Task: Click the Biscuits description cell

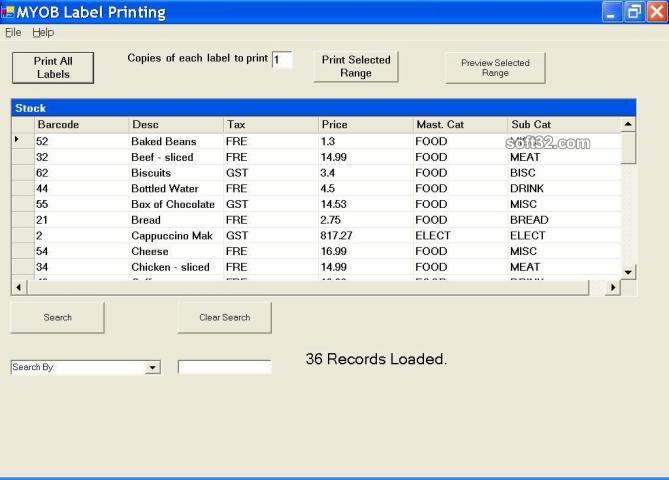Action: pos(176,173)
